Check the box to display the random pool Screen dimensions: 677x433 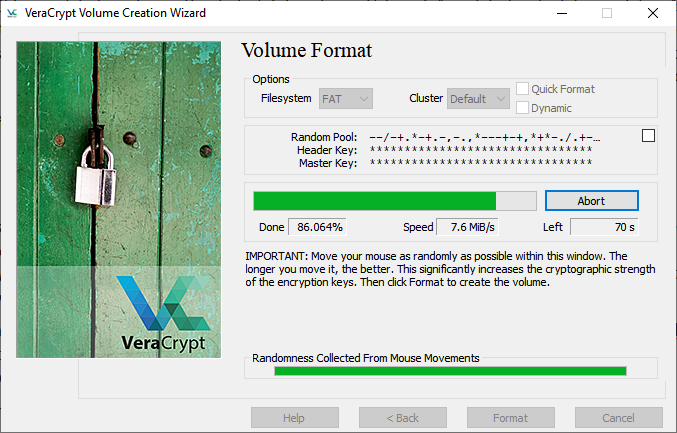(x=648, y=136)
